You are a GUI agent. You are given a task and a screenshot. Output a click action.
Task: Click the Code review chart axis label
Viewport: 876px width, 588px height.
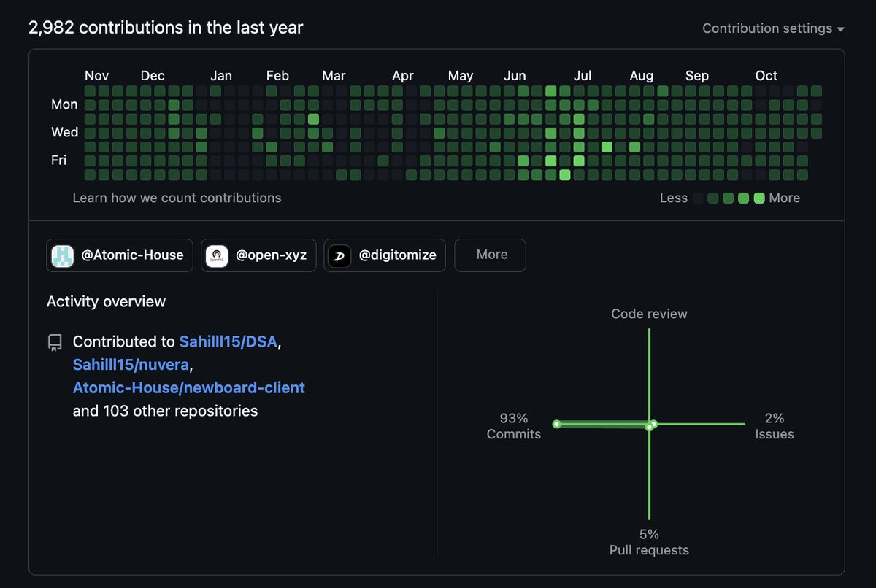649,314
